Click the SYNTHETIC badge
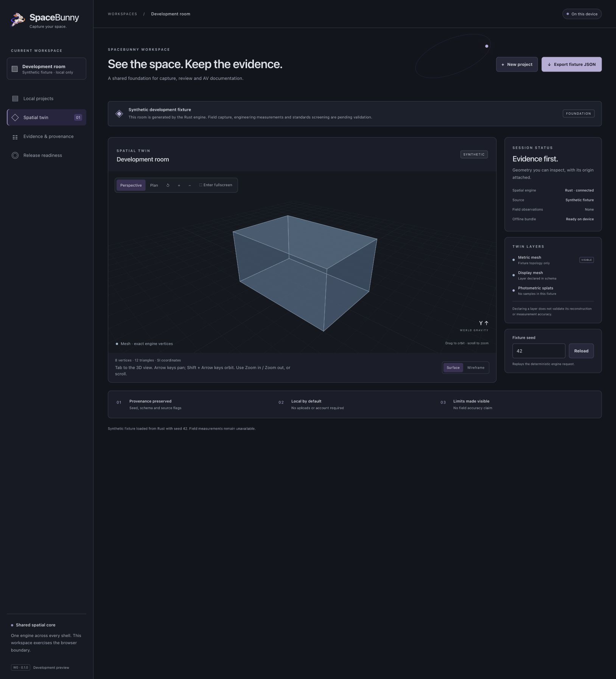The image size is (616, 679). point(474,154)
